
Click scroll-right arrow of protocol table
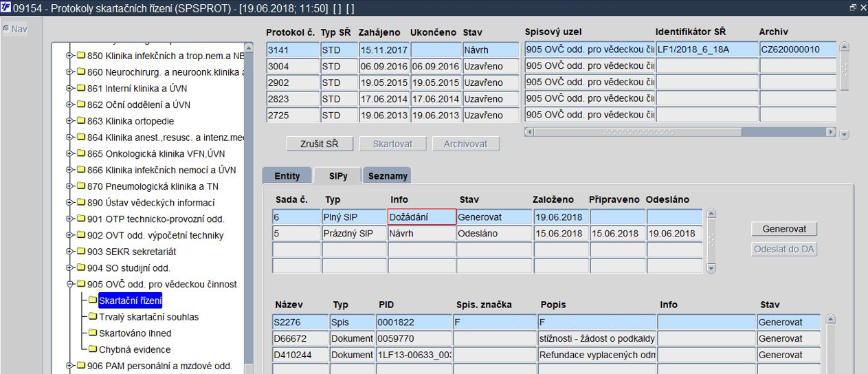click(x=831, y=132)
